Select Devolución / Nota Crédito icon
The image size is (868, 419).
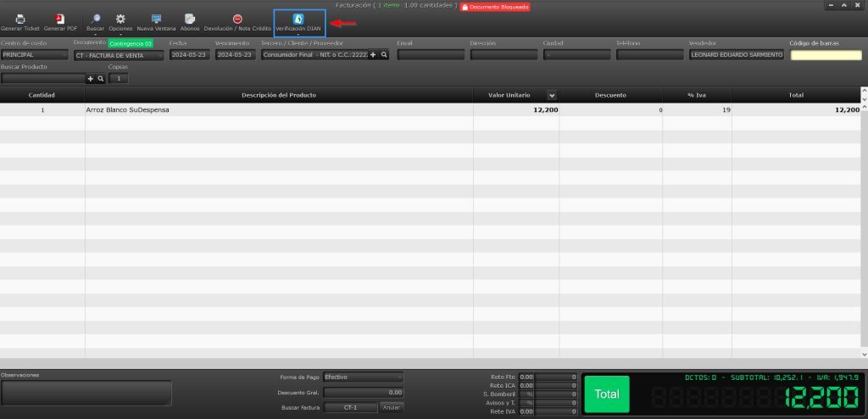click(x=237, y=19)
